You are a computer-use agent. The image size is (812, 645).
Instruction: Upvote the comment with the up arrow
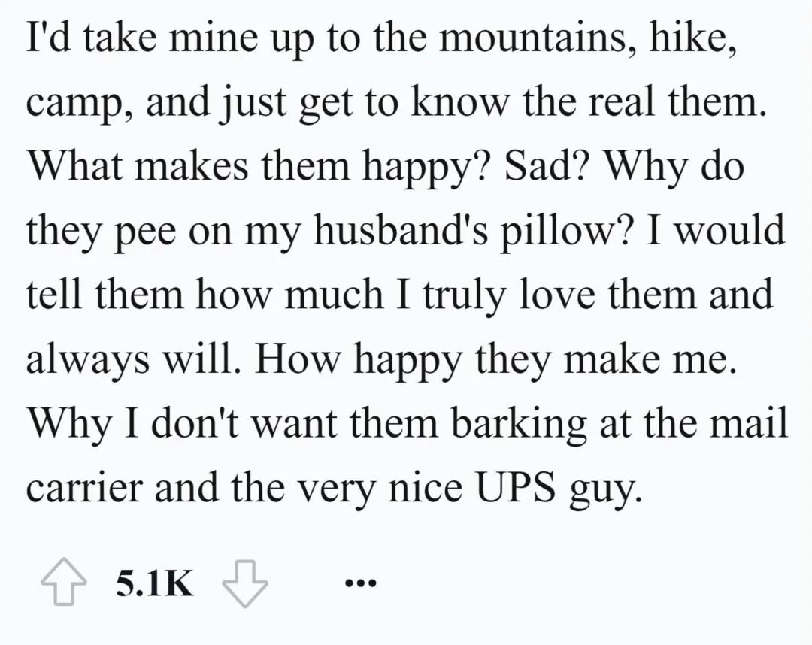pyautogui.click(x=64, y=583)
